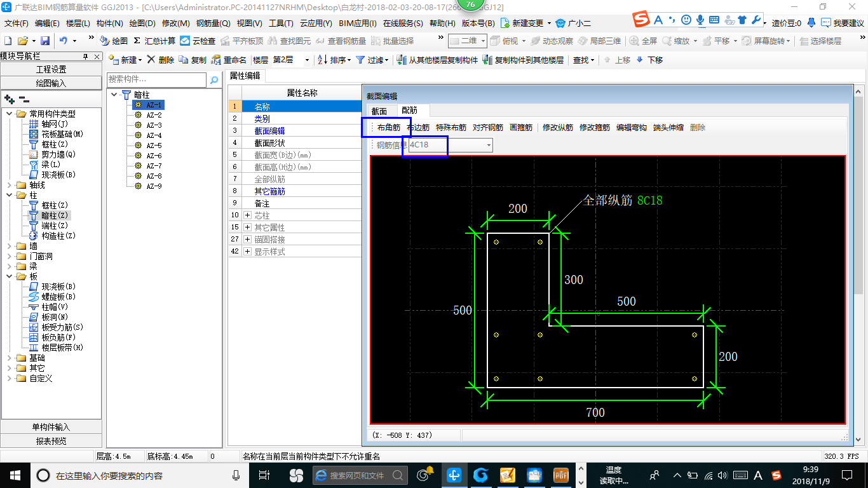Click the 修改纵筋 button
Screen dimensions: 868x488
pyautogui.click(x=558, y=127)
